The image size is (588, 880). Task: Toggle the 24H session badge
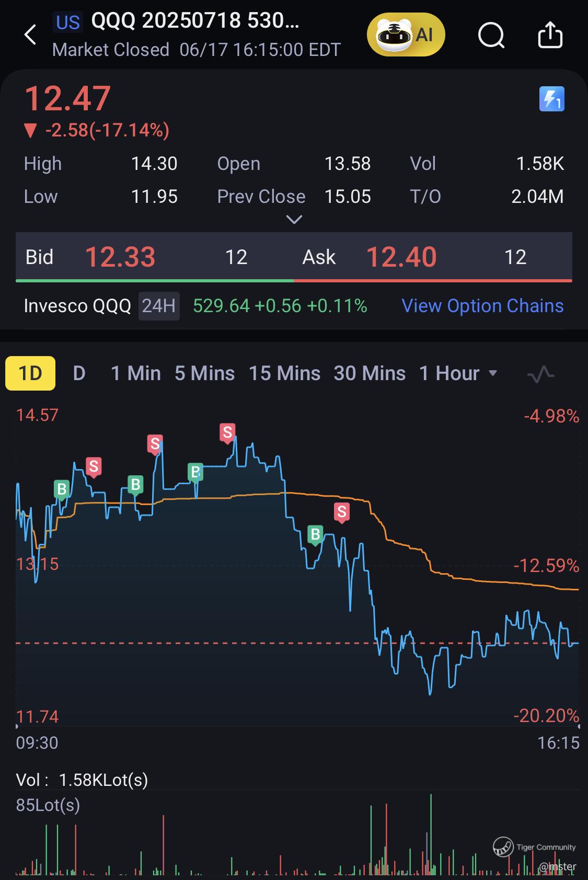tap(159, 306)
